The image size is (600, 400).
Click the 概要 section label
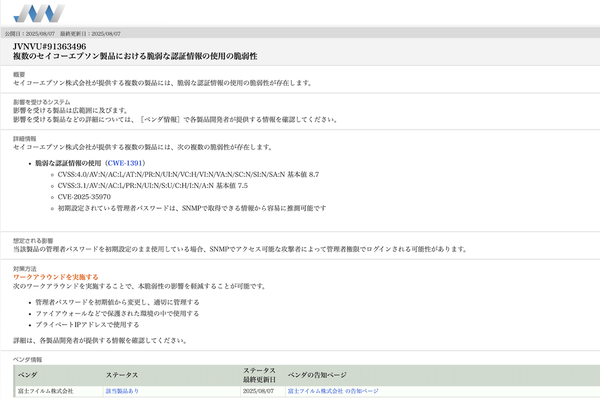point(19,75)
